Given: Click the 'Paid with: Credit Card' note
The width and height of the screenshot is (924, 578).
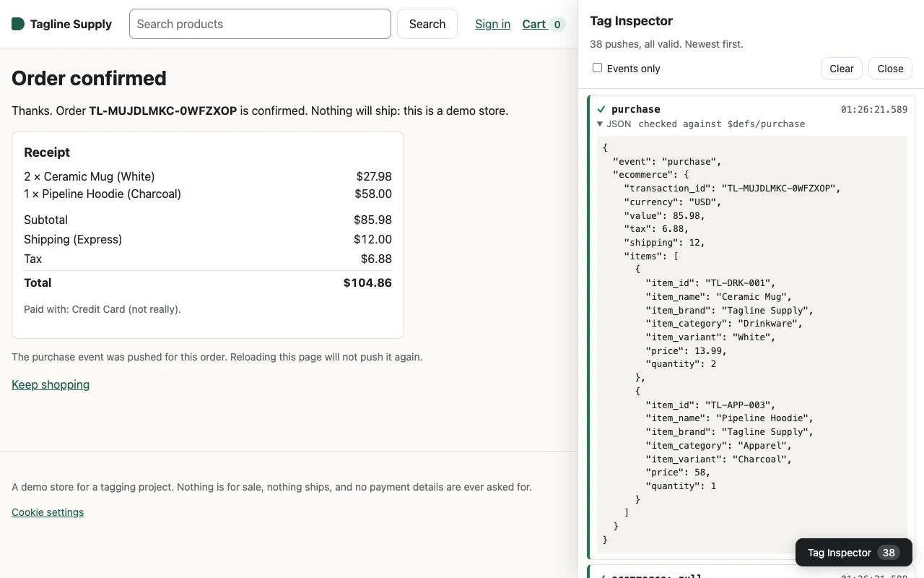Looking at the screenshot, I should 103,309.
